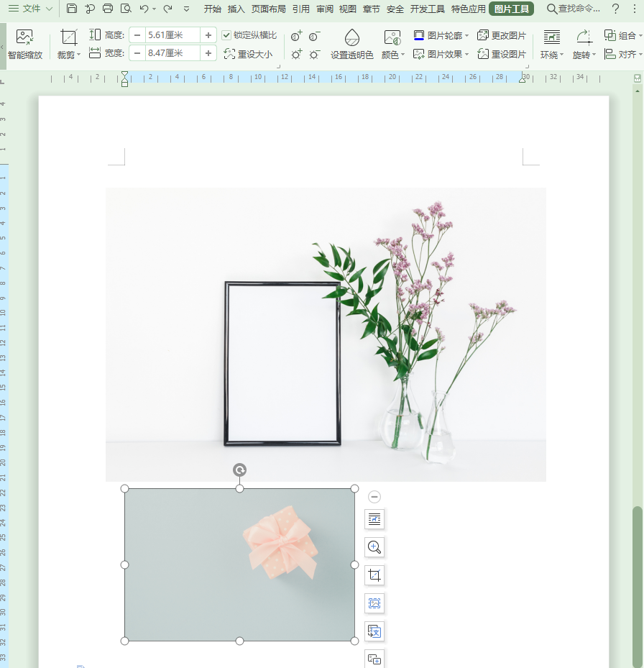Increase height with plus stepper

(208, 35)
